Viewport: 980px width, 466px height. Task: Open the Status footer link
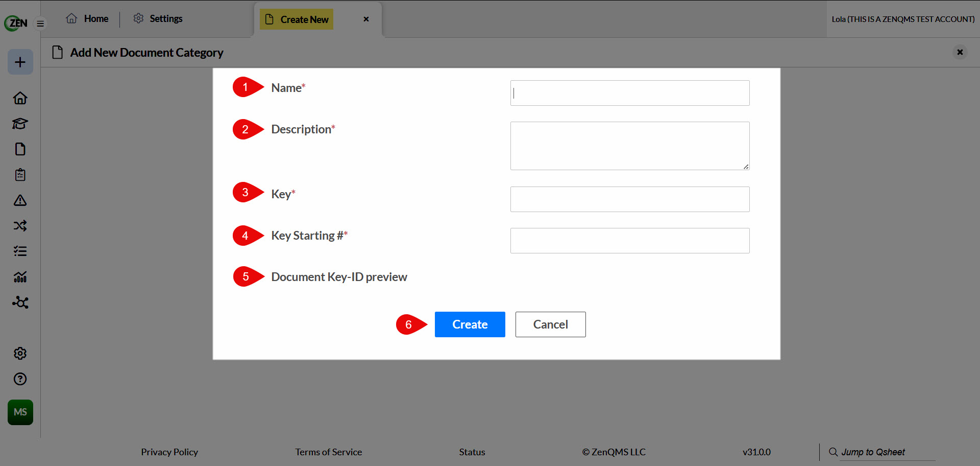pos(472,452)
